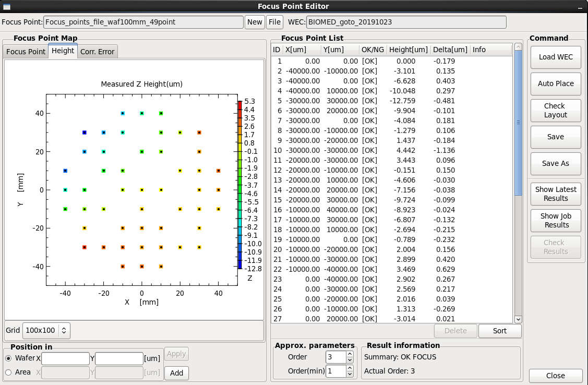Click the Load WEC button
588x385 pixels.
[556, 57]
